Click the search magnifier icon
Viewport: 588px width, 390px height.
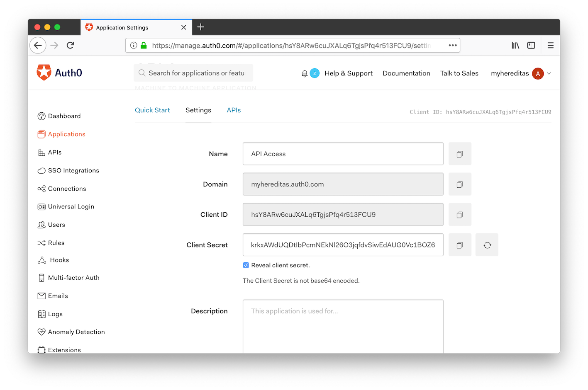pos(142,73)
